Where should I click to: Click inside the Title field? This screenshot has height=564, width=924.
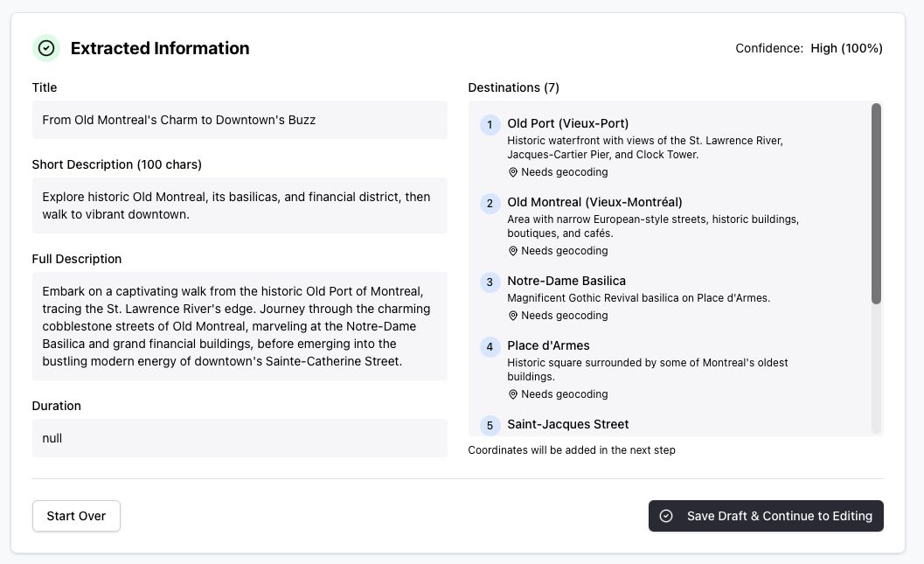239,120
